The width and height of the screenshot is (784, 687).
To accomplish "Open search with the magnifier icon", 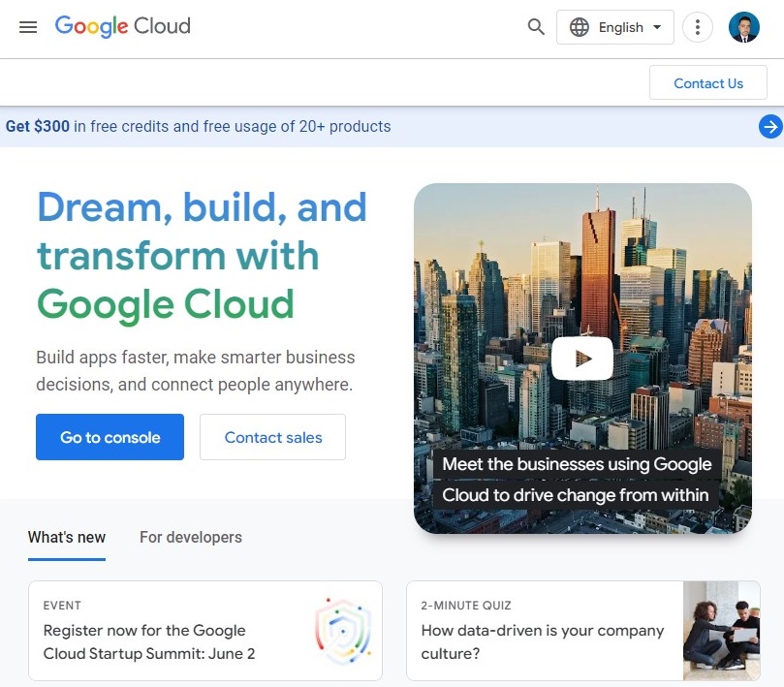I will coord(536,27).
